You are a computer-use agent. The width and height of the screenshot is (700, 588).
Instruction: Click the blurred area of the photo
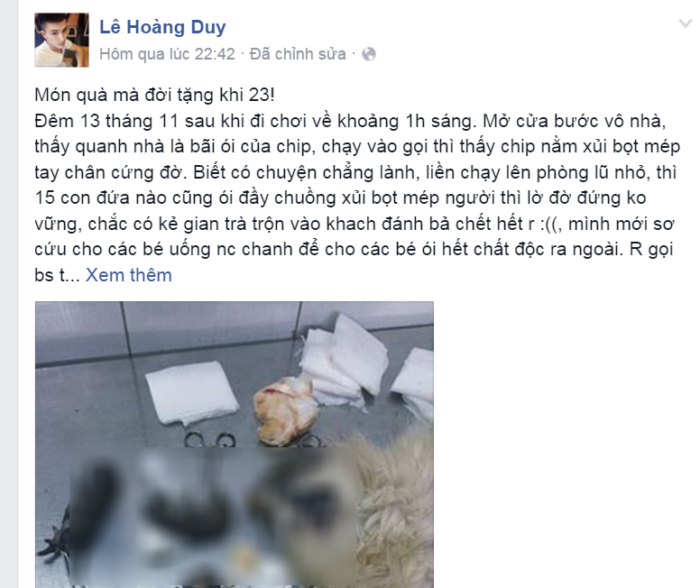pos(213,516)
